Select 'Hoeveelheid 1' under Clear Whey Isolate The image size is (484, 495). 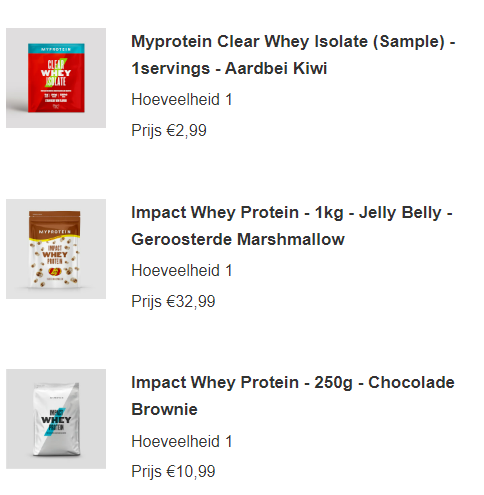(x=182, y=99)
